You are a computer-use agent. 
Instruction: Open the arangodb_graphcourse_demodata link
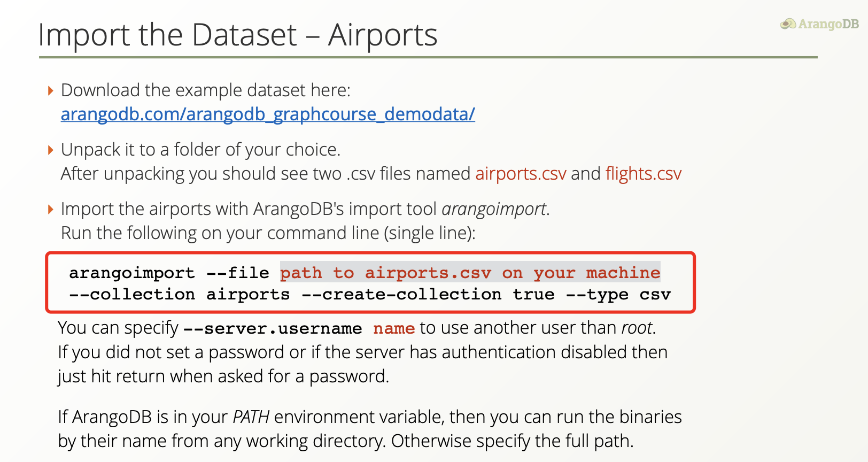point(268,114)
